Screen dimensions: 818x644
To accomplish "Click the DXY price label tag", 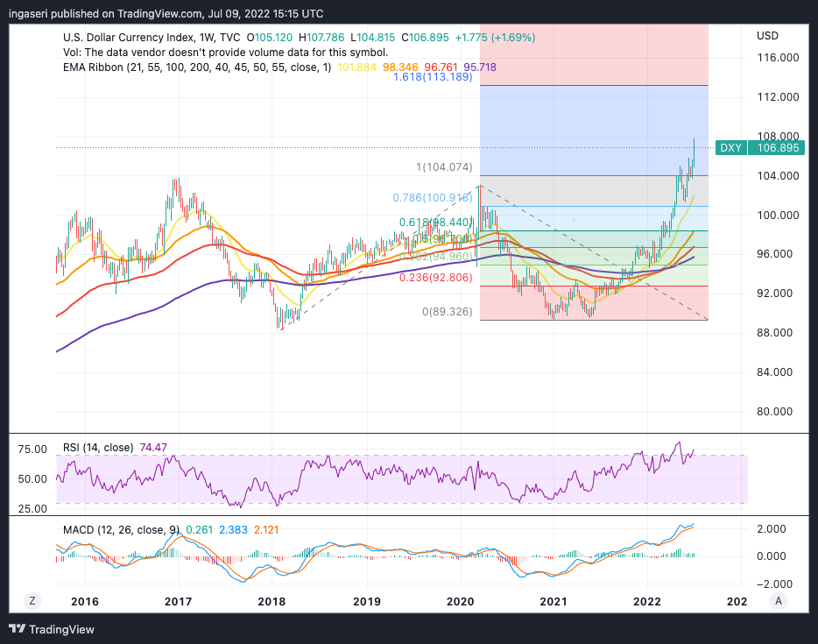I will 731,148.
